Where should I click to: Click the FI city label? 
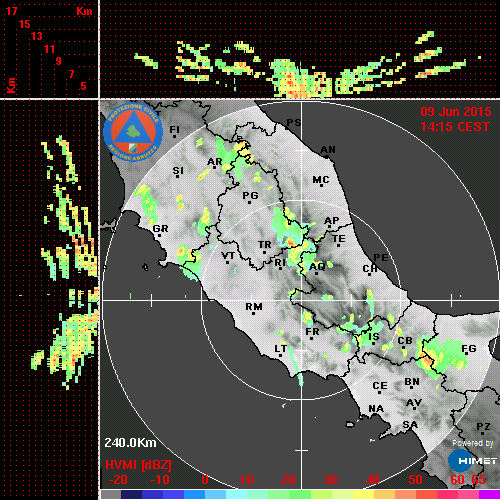(174, 129)
